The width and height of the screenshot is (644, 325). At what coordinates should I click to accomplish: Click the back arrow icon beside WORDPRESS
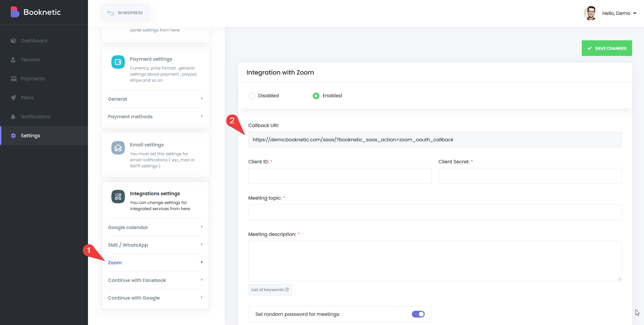pos(111,13)
